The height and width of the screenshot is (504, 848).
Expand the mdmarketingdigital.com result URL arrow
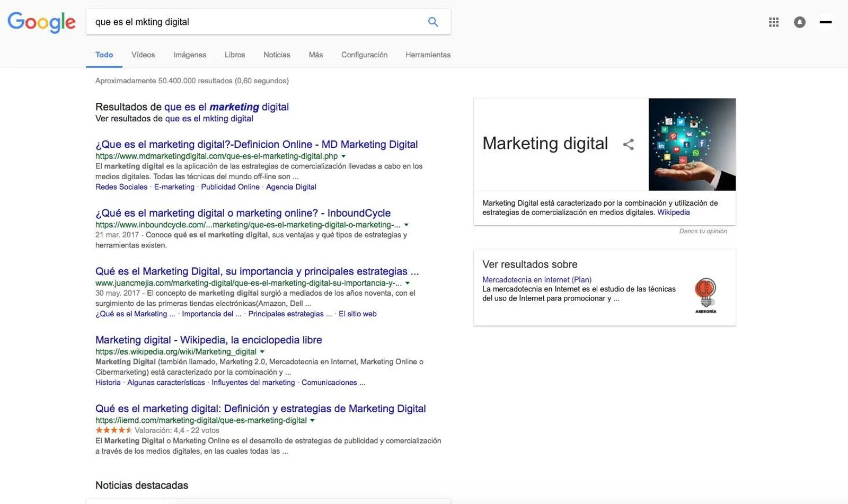pos(343,156)
